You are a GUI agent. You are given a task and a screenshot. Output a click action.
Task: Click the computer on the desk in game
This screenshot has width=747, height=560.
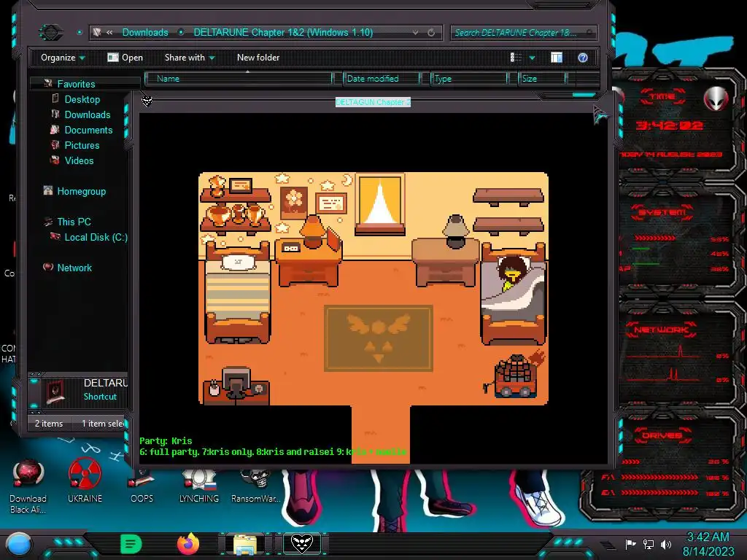(x=236, y=382)
